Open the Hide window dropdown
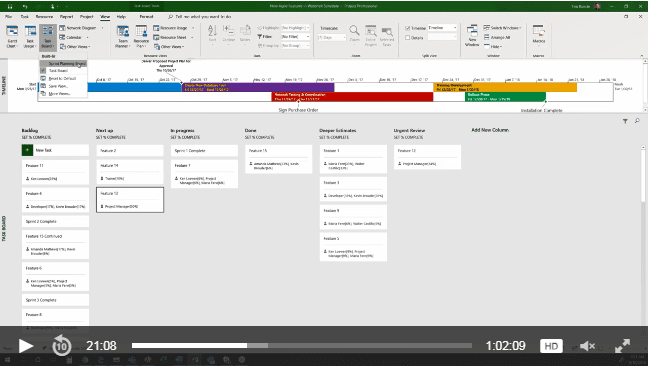The width and height of the screenshot is (648, 366). (493, 47)
